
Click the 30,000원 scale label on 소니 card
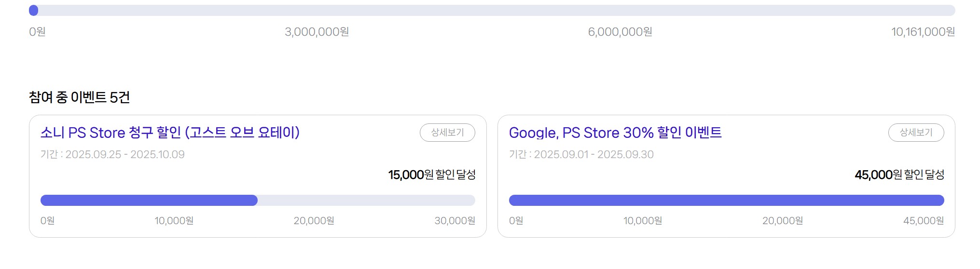click(x=455, y=221)
